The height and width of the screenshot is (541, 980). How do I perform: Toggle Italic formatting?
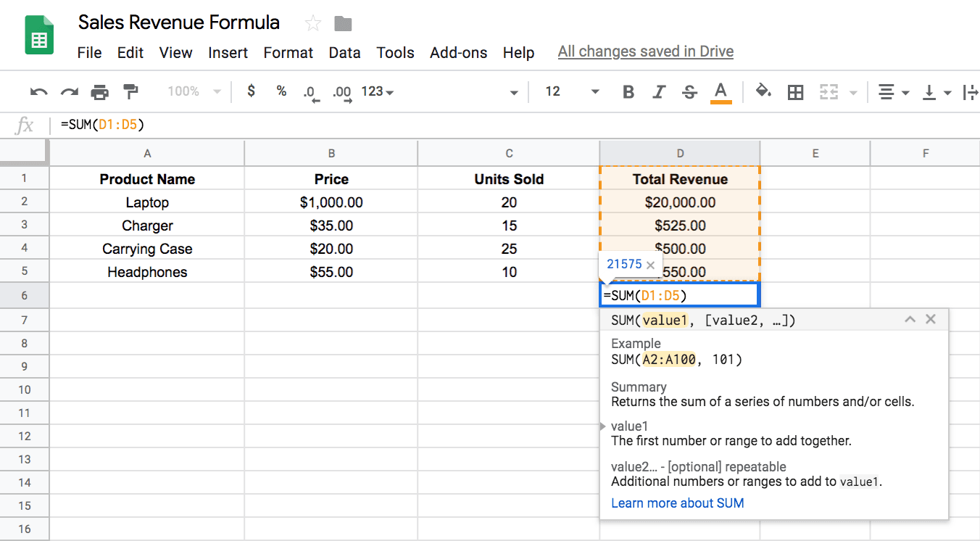tap(659, 92)
